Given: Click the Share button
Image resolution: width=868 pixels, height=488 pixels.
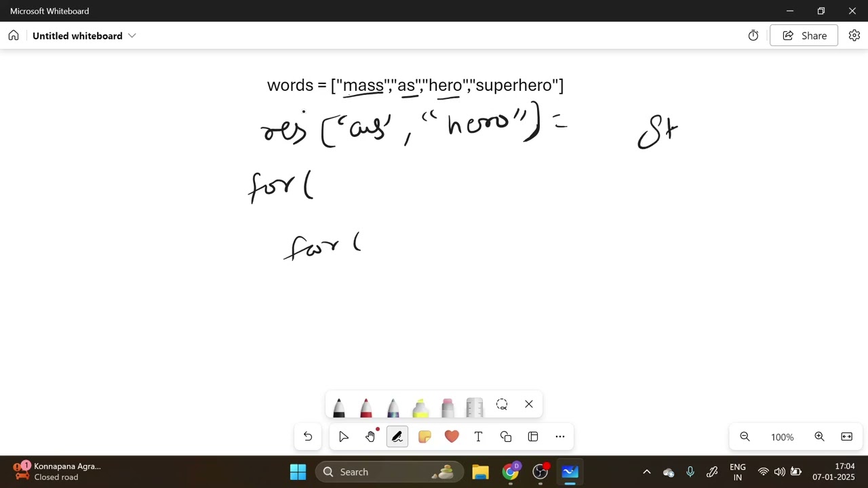Looking at the screenshot, I should point(804,36).
